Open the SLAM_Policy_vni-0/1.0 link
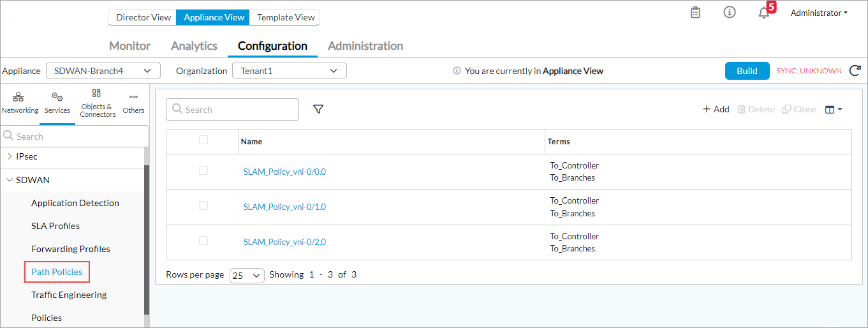Viewport: 868px width, 328px height. pos(284,207)
